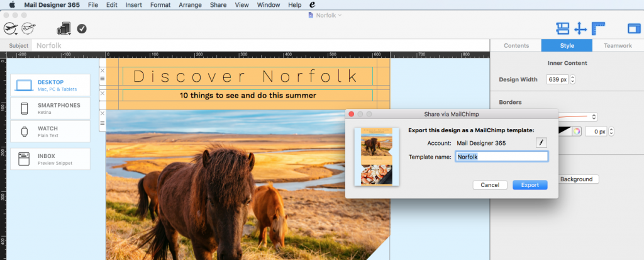644x260 pixels.
Task: Open the Edit menu
Action: click(x=111, y=5)
